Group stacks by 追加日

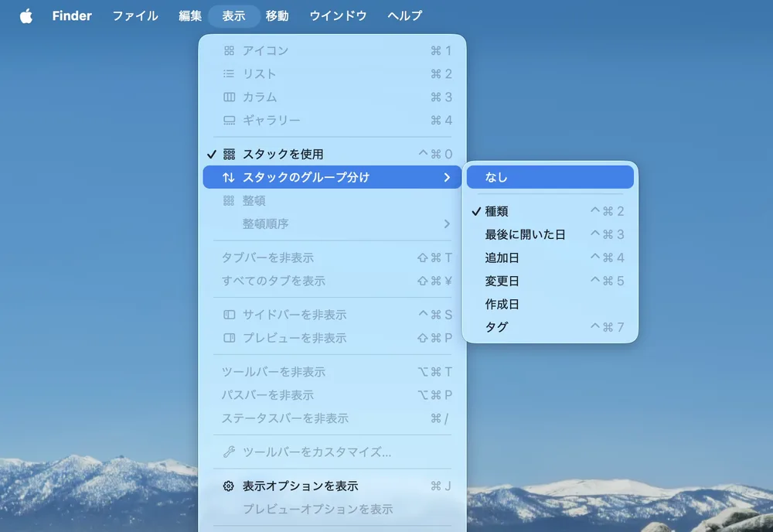pyautogui.click(x=550, y=257)
